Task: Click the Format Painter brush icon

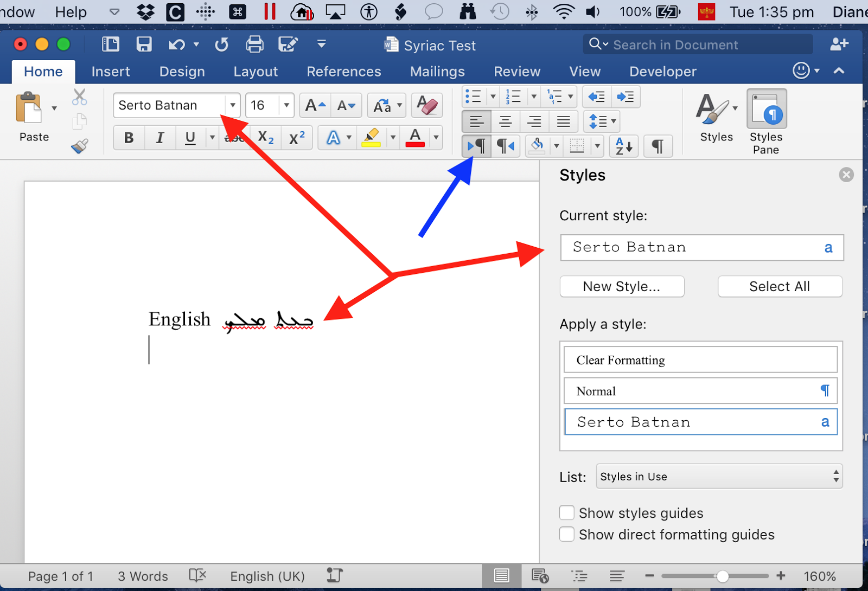Action: coord(79,146)
